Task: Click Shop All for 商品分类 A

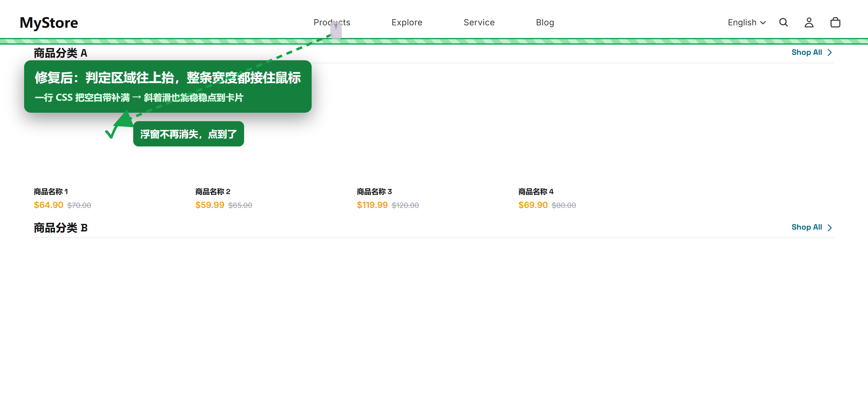Action: (x=812, y=52)
